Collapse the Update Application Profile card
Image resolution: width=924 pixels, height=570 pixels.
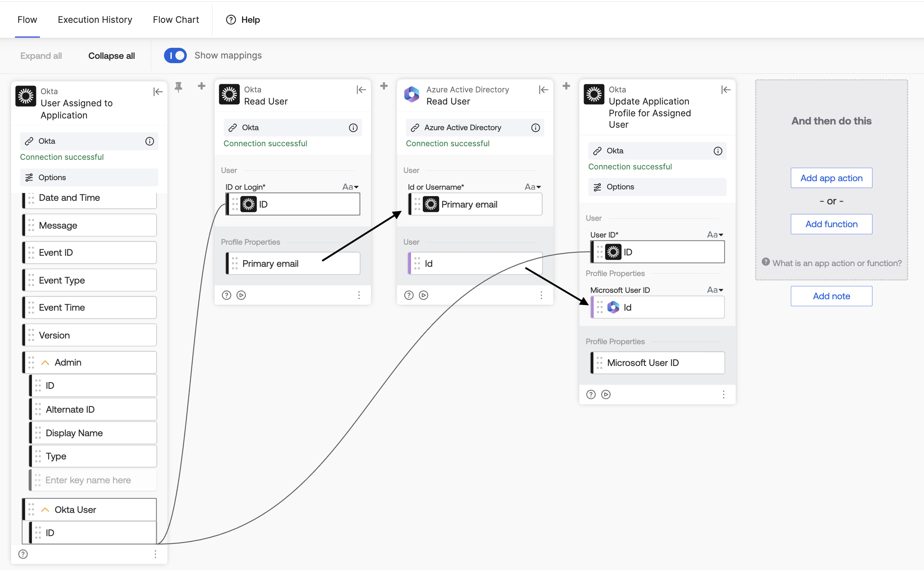coord(726,90)
